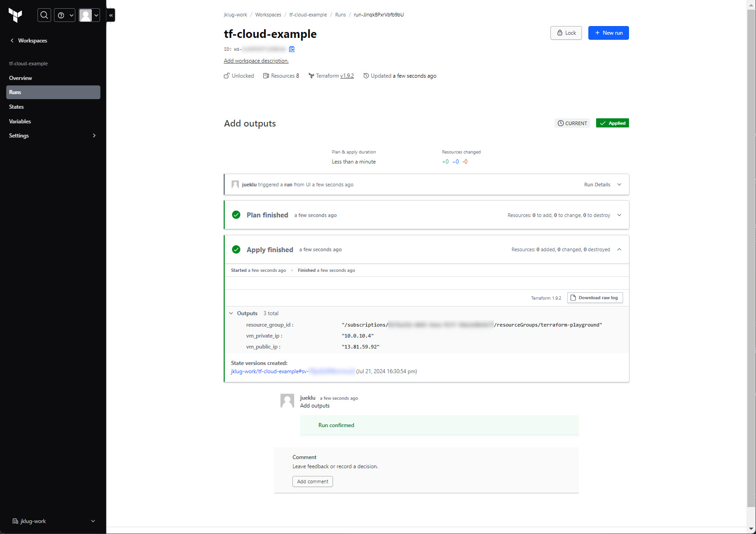The width and height of the screenshot is (756, 534).
Task: Open the jklug-work organization switcher
Action: pyautogui.click(x=53, y=521)
